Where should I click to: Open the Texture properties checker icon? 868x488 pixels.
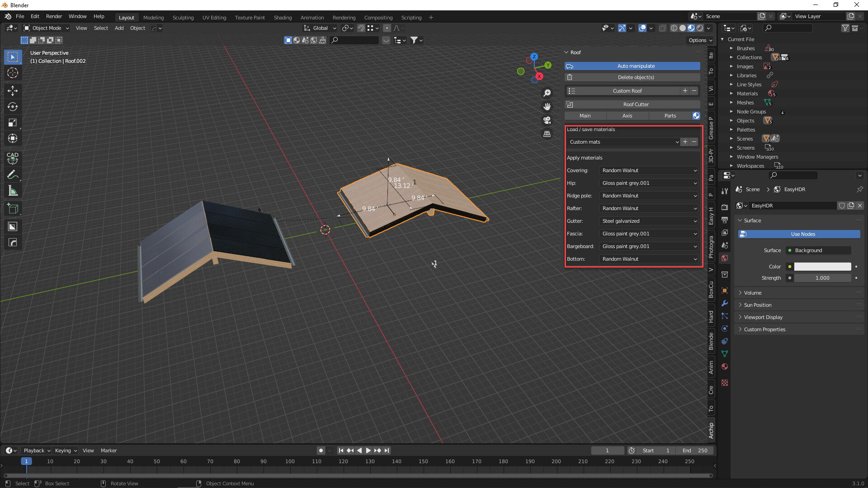point(725,383)
